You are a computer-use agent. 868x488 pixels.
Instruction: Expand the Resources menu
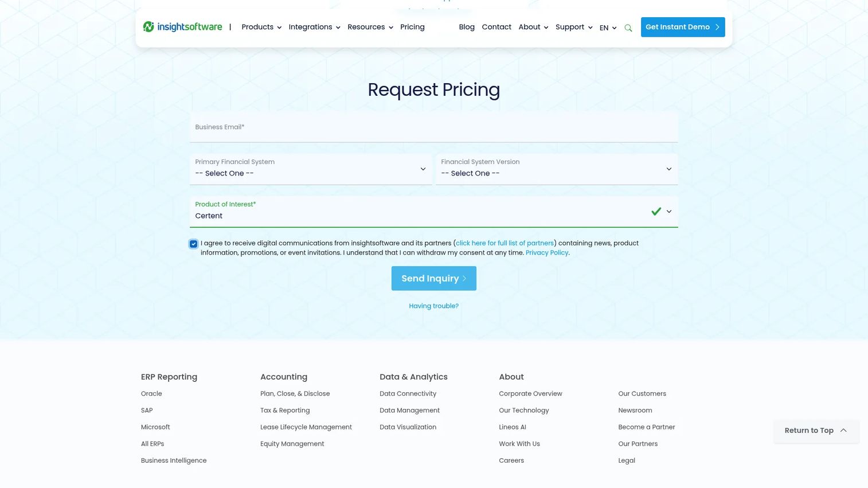pyautogui.click(x=370, y=27)
